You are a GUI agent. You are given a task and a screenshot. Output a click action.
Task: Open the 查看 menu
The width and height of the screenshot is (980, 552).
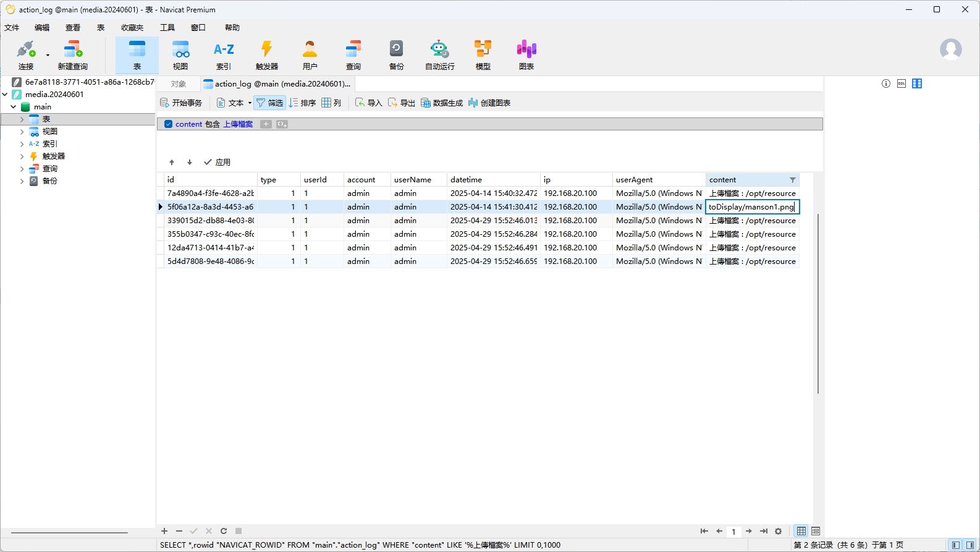[73, 28]
